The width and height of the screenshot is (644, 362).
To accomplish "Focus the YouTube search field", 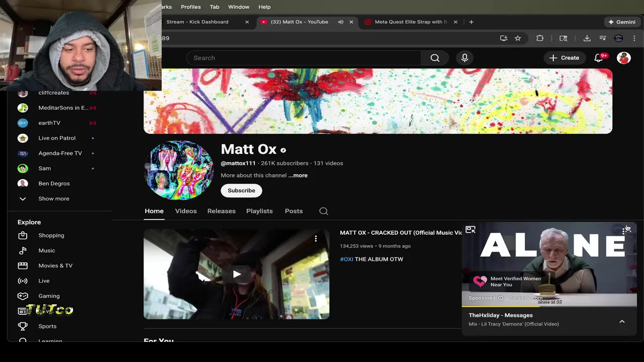I will pyautogui.click(x=303, y=58).
